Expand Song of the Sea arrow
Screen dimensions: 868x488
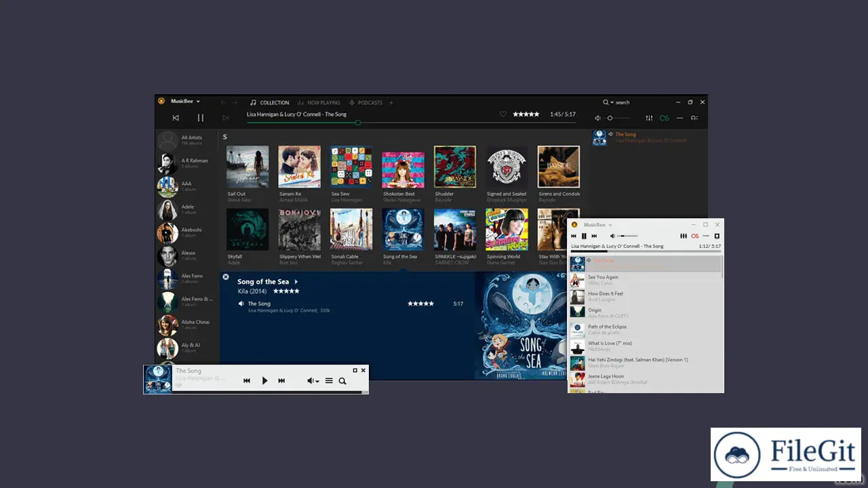click(x=296, y=281)
